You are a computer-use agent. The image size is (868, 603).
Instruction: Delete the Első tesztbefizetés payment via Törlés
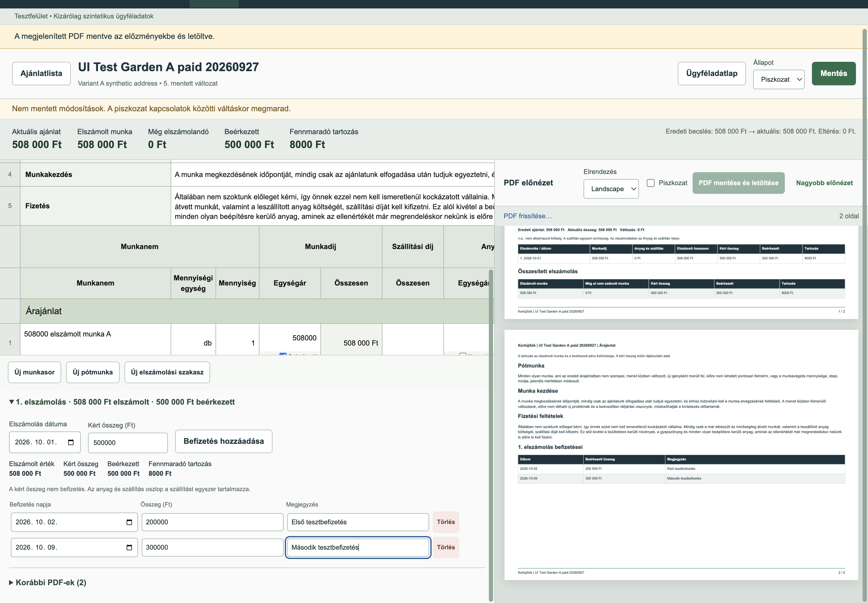pyautogui.click(x=446, y=522)
